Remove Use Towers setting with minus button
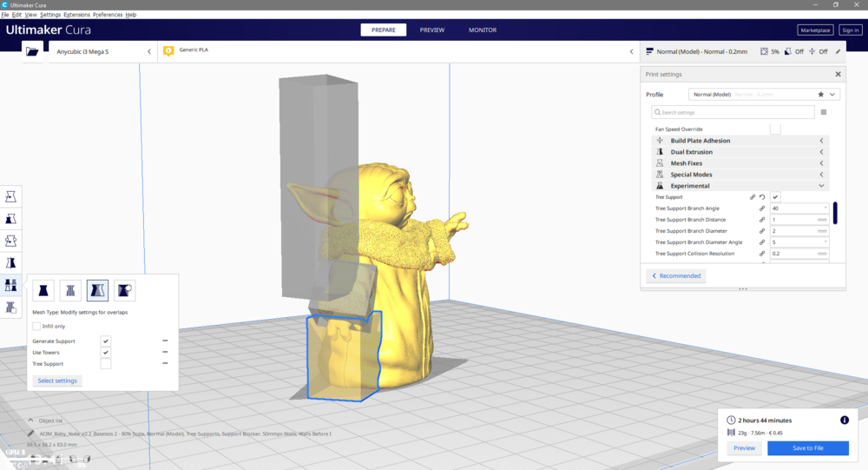This screenshot has height=470, width=868. click(165, 352)
